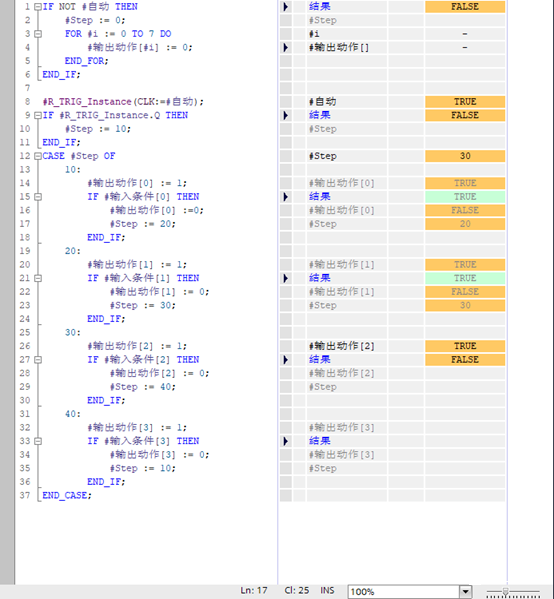Click the '#R_TRIG_Instance(CLK:=#自动);' line

123,102
